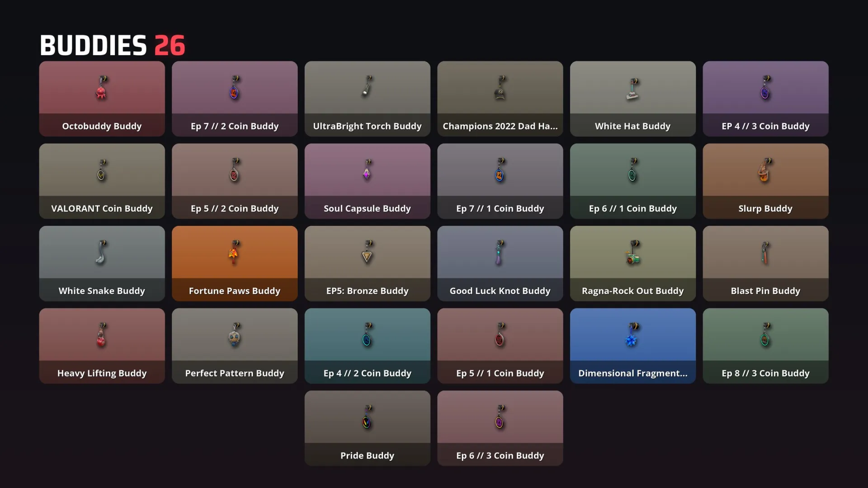Click the Perfect Pattern charm icon
This screenshot has height=488, width=868.
(x=234, y=335)
